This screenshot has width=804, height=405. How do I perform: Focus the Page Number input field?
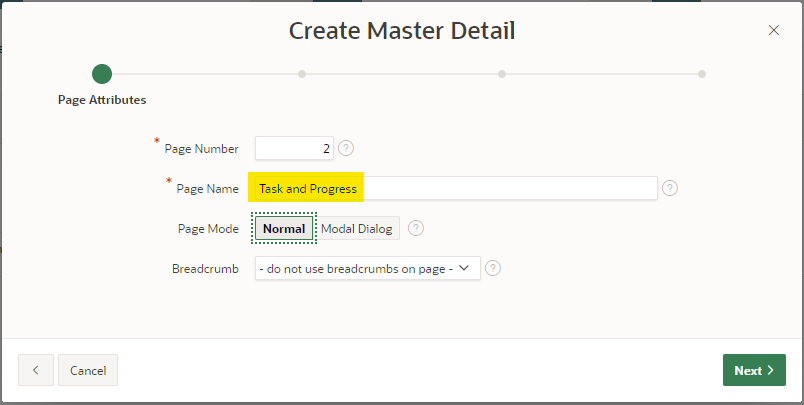point(293,148)
